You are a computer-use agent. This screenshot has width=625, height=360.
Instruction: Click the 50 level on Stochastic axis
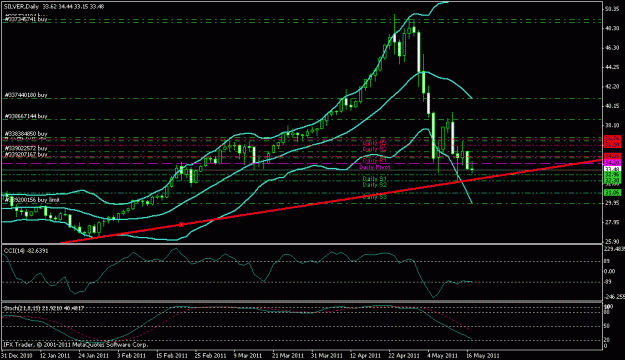pyautogui.click(x=607, y=326)
